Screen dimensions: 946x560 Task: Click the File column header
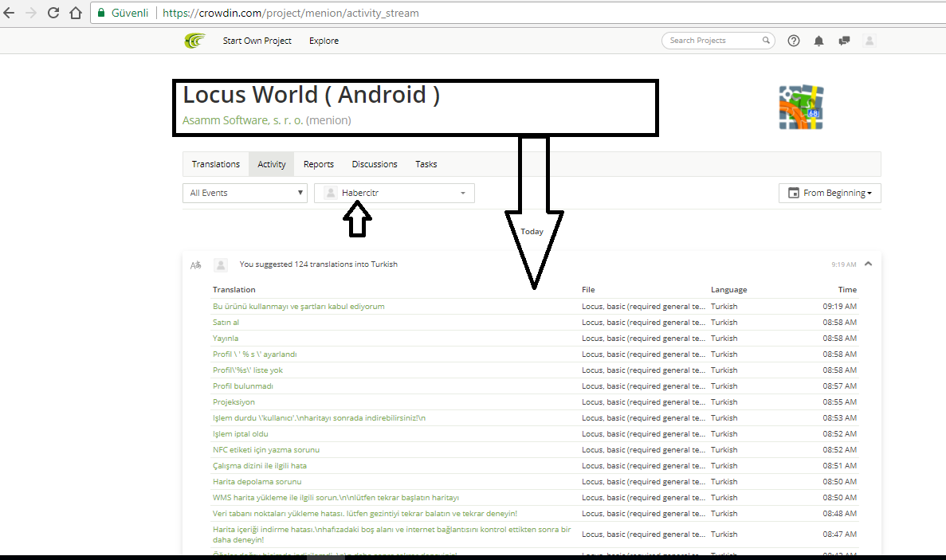point(588,289)
